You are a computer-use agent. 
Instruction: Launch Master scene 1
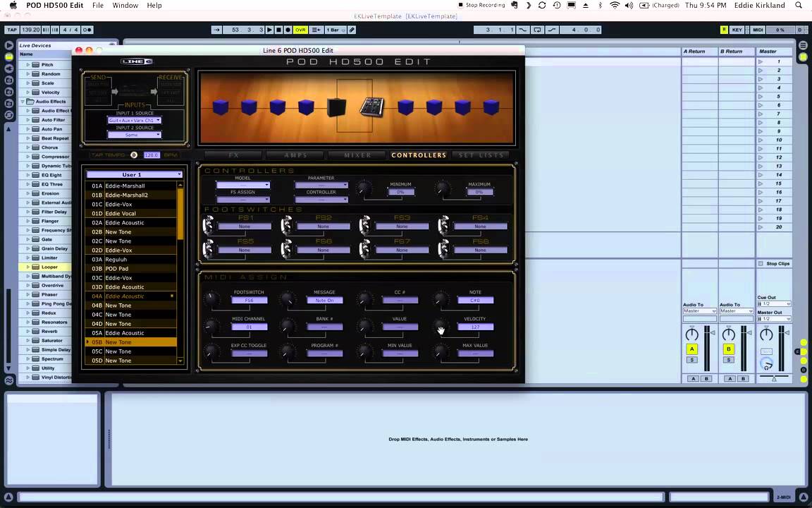click(761, 61)
